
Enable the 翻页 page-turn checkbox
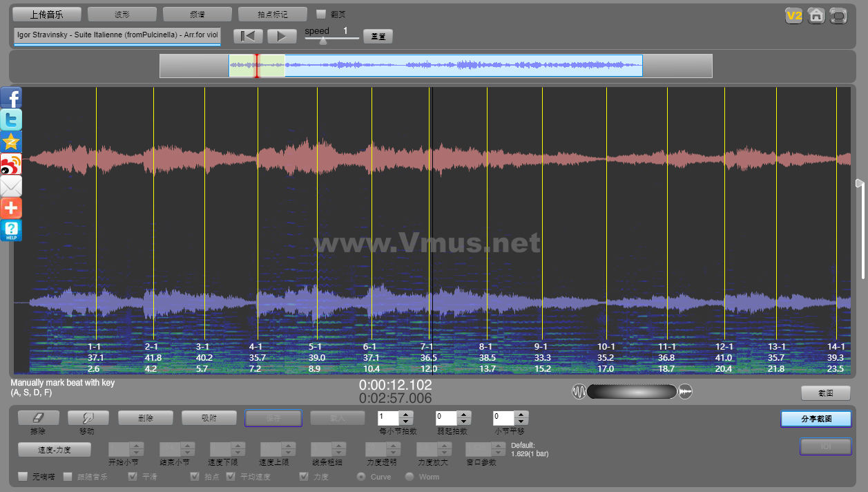pos(321,14)
